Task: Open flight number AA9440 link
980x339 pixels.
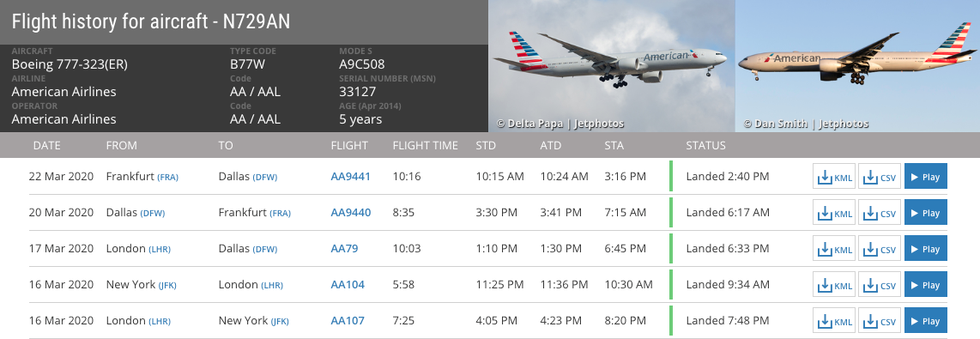Action: click(351, 213)
